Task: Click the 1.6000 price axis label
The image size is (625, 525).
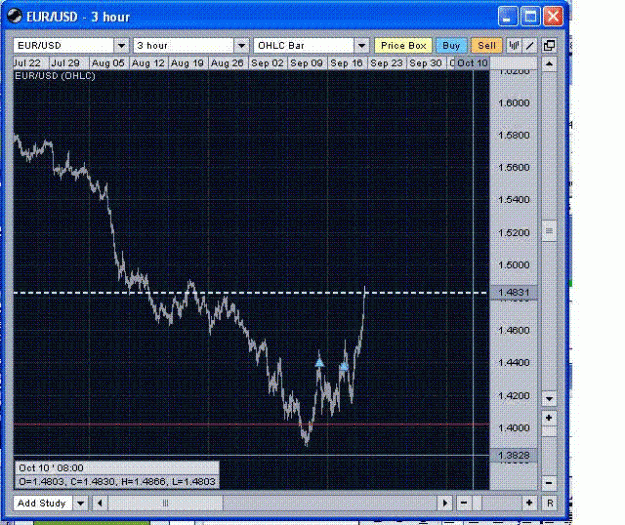Action: coord(514,103)
